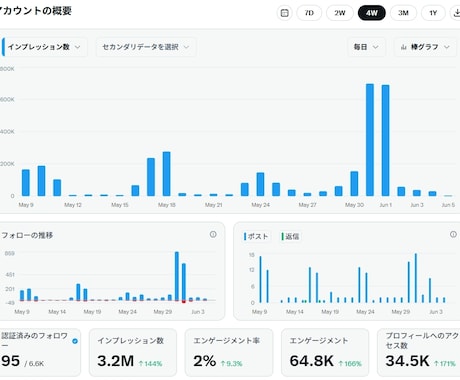Screen dimensions: 460x380
Task: Click the フォローの推移 chart title
Action: coord(27,235)
